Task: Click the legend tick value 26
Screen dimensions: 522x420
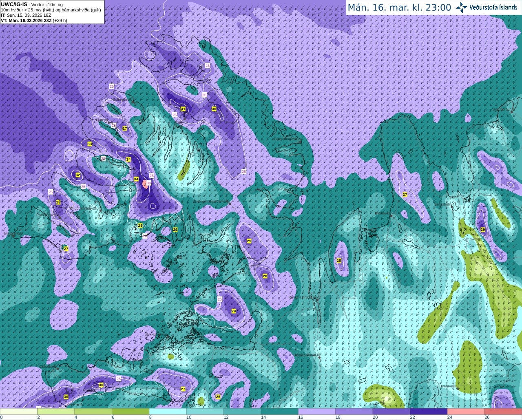Action: pyautogui.click(x=487, y=417)
